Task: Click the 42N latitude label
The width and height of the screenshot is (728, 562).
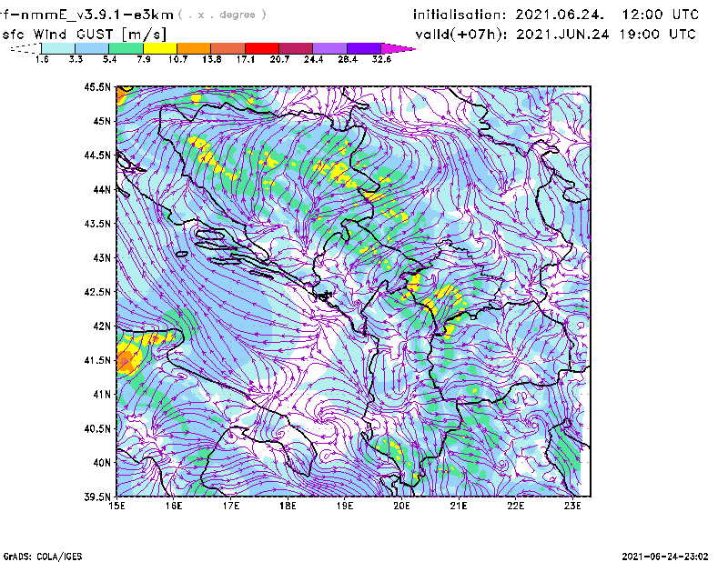Action: click(x=102, y=326)
